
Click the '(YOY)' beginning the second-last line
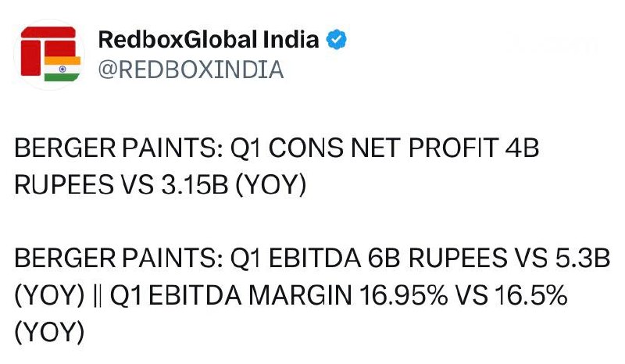49,295
